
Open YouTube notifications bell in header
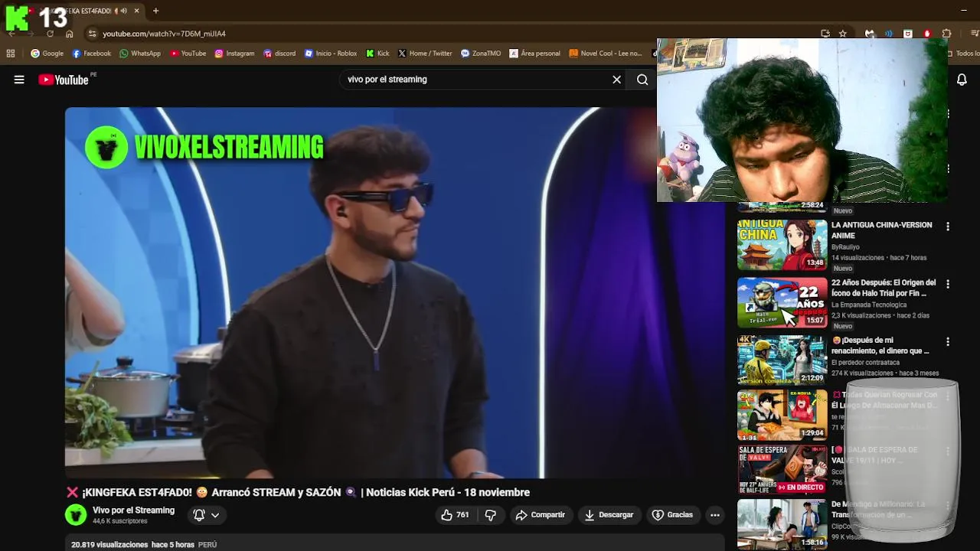962,80
